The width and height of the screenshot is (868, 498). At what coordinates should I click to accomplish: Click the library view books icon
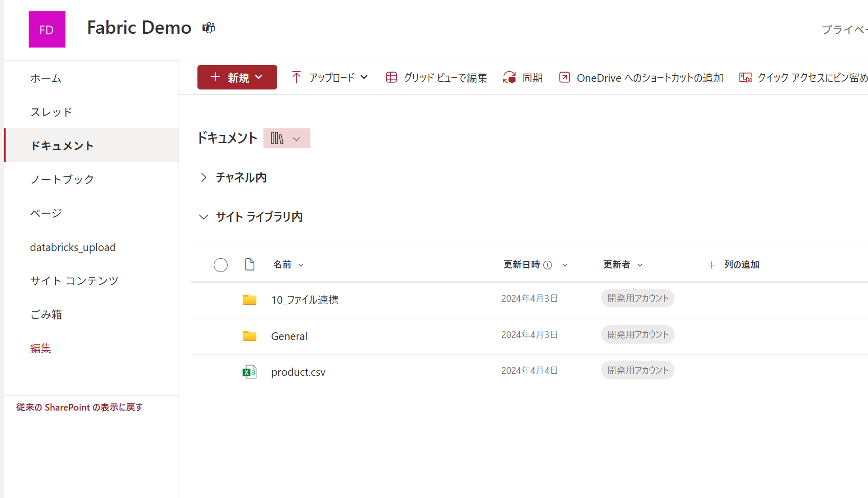[277, 139]
